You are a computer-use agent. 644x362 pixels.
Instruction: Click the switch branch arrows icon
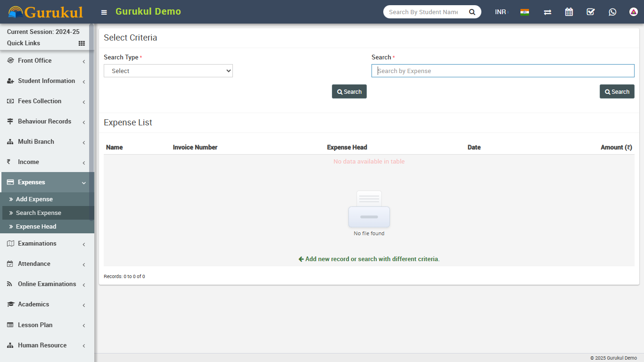[547, 12]
